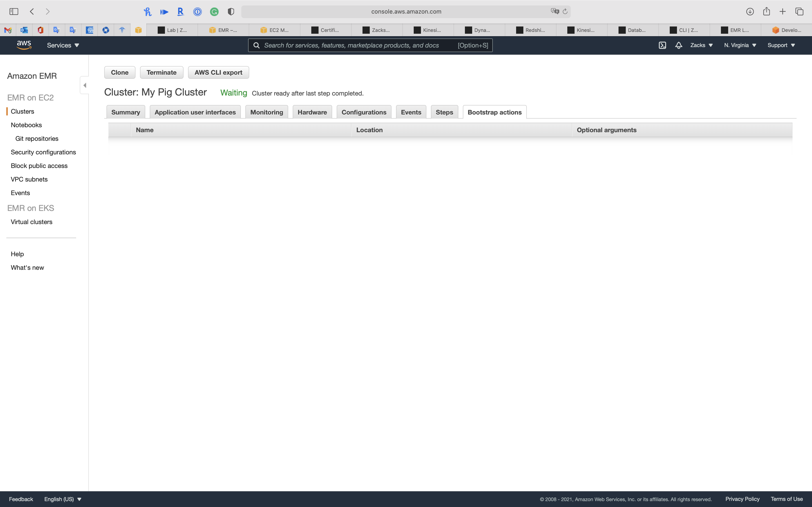Open the Gmail pinned tab

(8, 30)
